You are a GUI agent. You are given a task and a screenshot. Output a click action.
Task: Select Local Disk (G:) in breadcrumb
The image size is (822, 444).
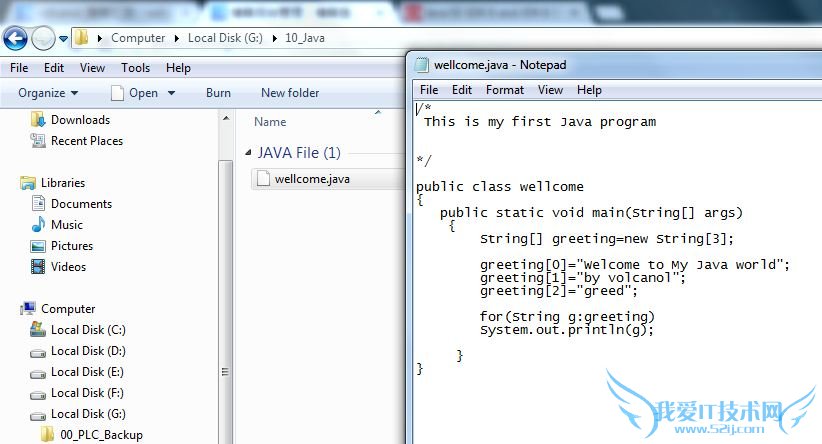[x=225, y=38]
